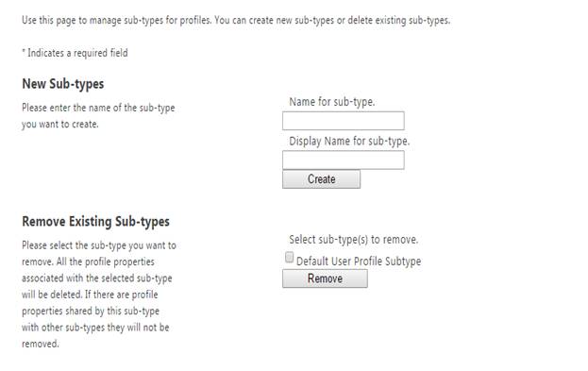
Task: Click the Create button
Action: 322,179
